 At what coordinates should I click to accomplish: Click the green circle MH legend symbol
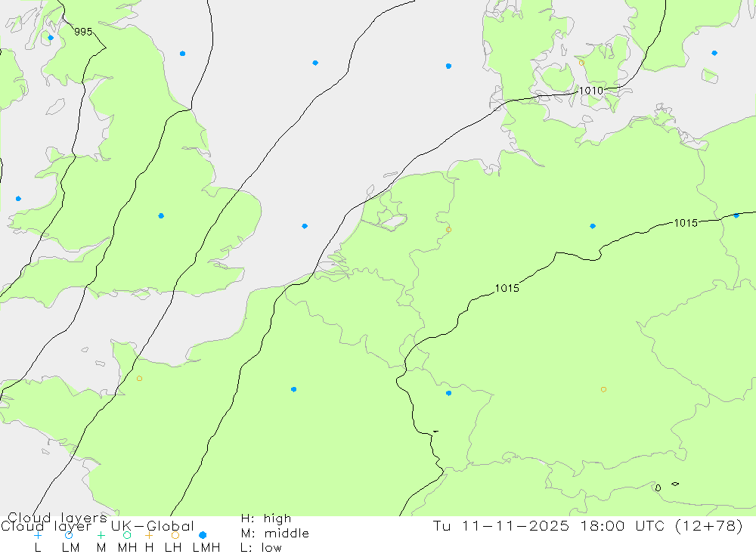tap(127, 535)
